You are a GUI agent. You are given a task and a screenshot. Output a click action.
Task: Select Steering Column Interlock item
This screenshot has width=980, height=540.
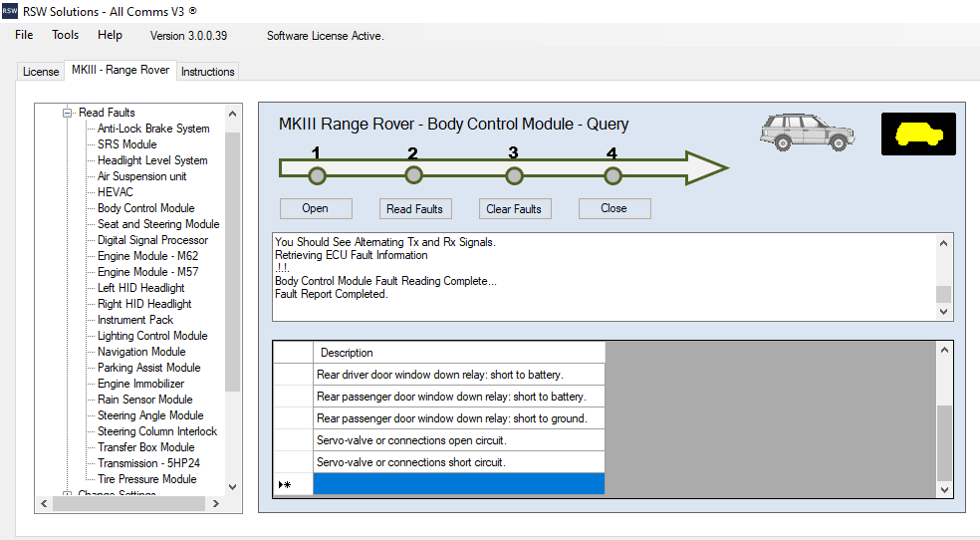click(x=157, y=431)
